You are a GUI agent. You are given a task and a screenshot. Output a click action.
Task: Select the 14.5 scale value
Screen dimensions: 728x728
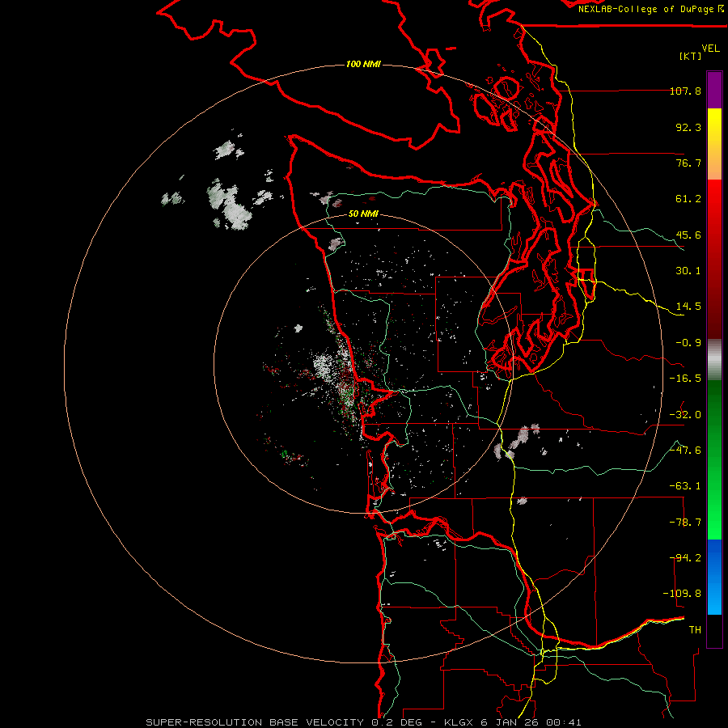point(688,307)
